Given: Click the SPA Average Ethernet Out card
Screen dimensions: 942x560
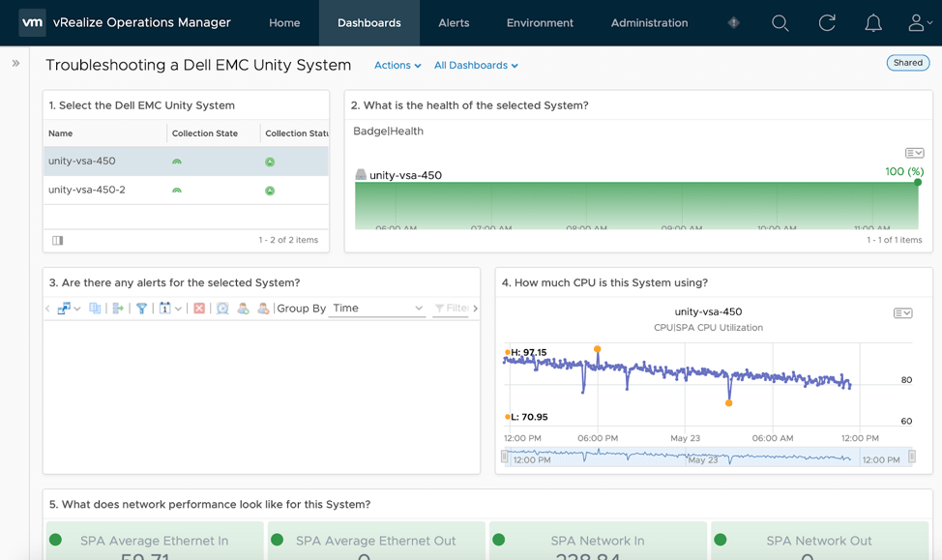Looking at the screenshot, I should point(376,541).
